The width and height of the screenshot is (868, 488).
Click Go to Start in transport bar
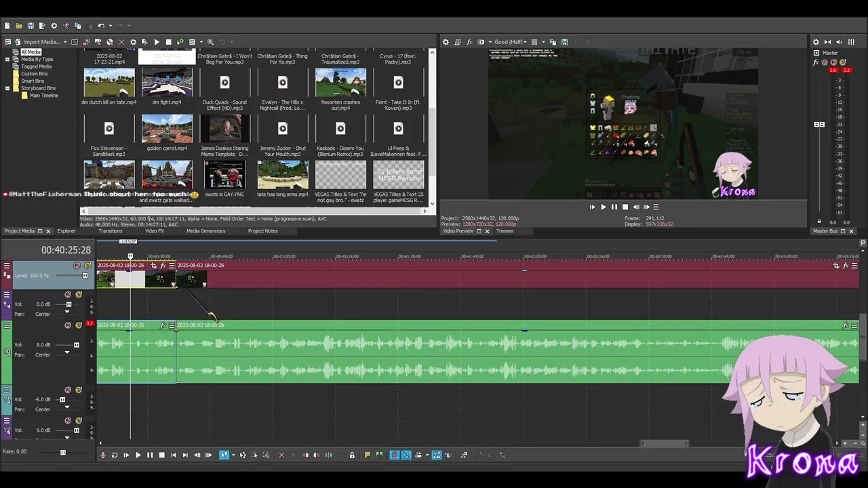[174, 455]
